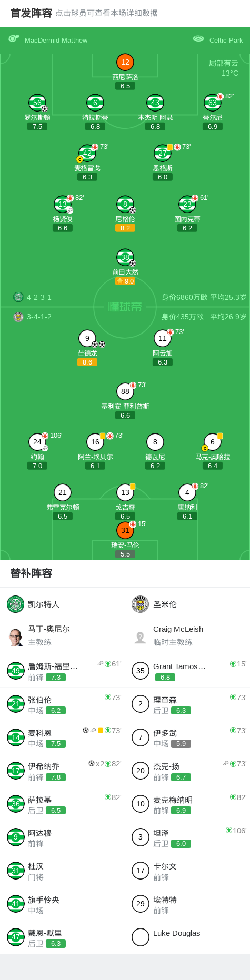Viewport: 250px width, 980px height.
Task: Click the referee whistle icon
Action: click(x=14, y=39)
